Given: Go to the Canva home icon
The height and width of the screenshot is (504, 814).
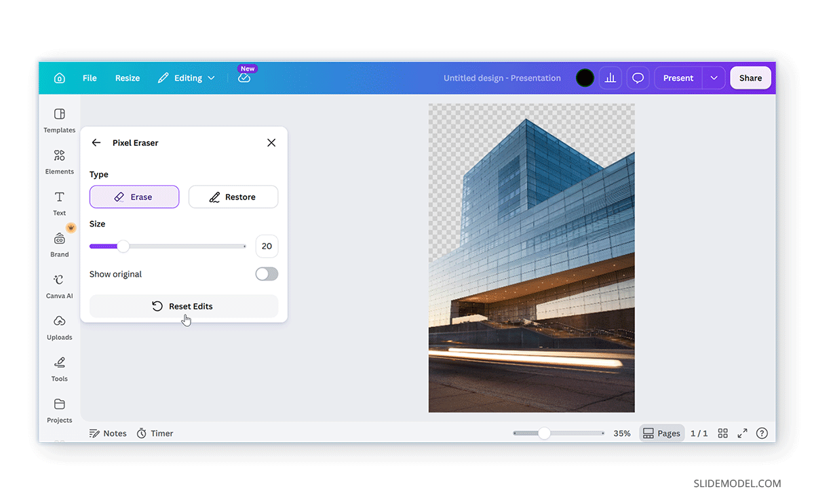Looking at the screenshot, I should (x=60, y=78).
